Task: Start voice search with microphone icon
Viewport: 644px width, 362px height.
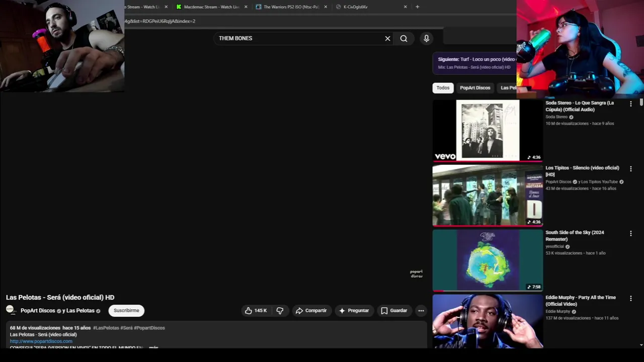Action: pos(427,38)
